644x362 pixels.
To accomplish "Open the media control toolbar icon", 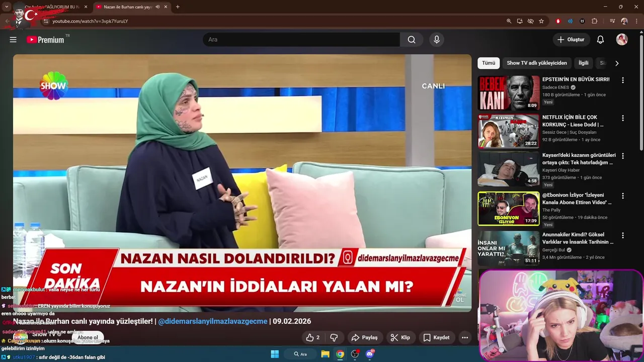I will pos(612,21).
